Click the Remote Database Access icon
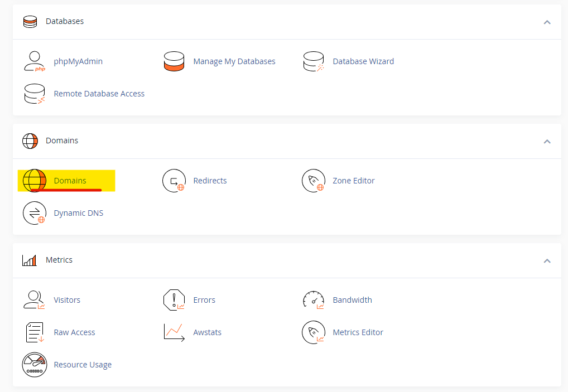Image resolution: width=568 pixels, height=392 pixels. pyautogui.click(x=34, y=94)
